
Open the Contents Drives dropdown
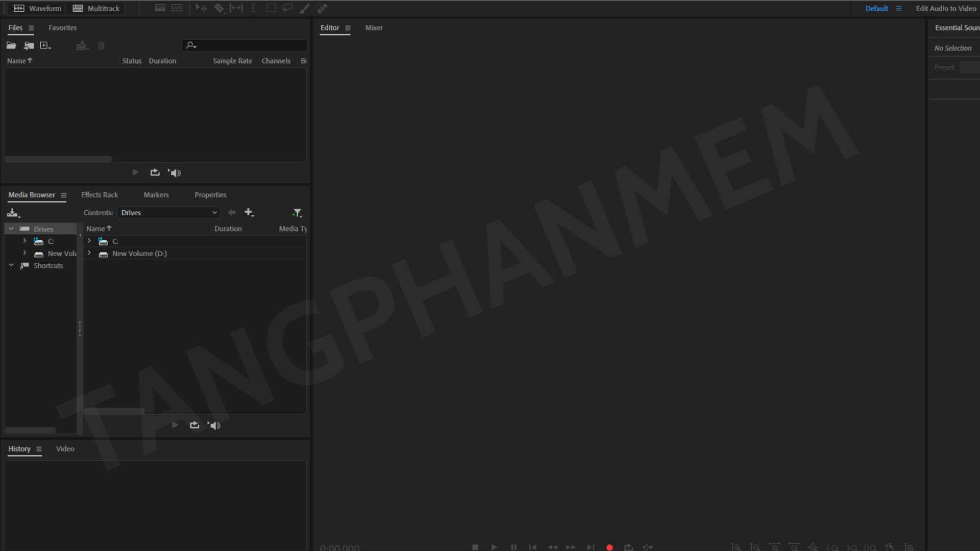[x=169, y=213]
